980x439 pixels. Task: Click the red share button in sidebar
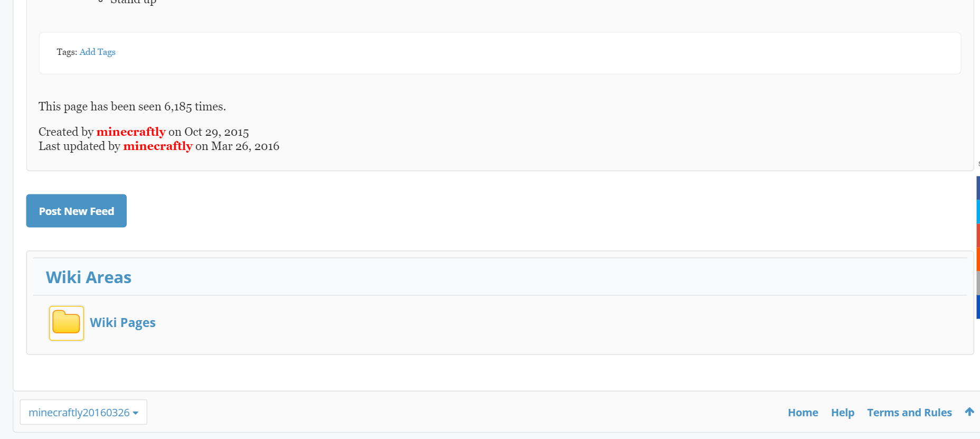point(978,236)
